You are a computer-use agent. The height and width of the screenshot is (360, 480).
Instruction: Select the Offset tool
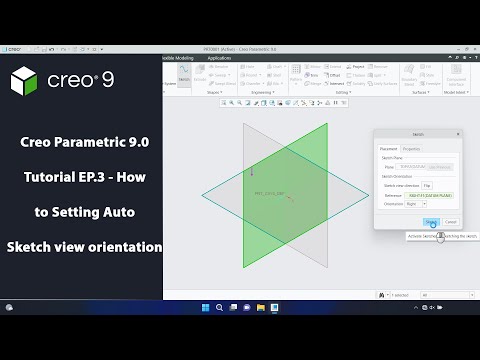(332, 75)
